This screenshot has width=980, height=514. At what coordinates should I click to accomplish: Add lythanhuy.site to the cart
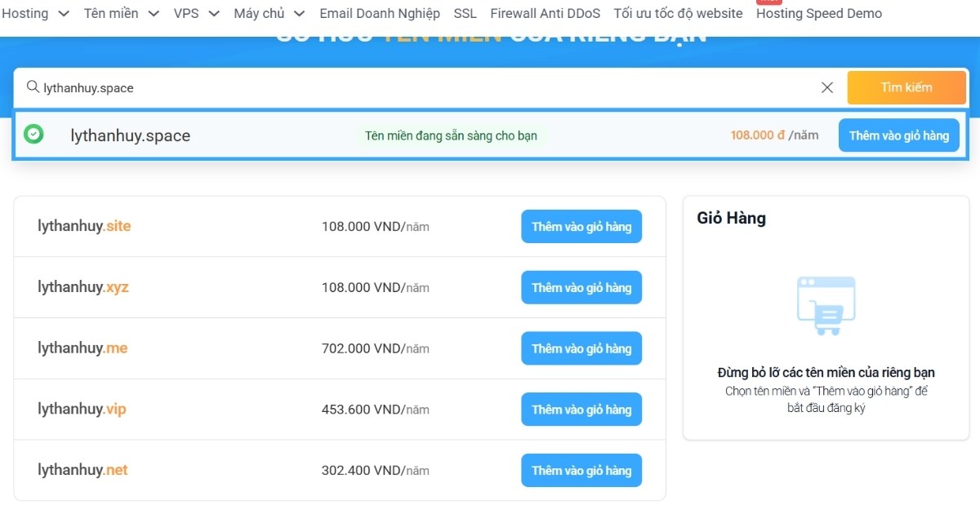(x=581, y=227)
